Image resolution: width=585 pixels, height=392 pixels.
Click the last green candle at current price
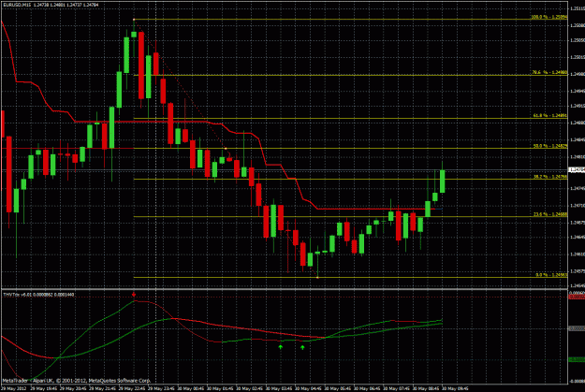click(443, 181)
